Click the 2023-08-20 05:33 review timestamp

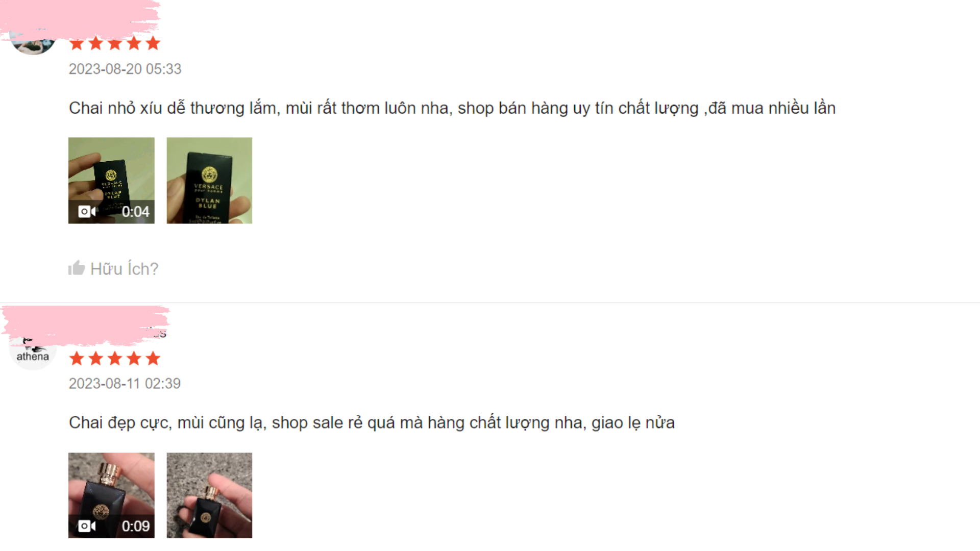tap(125, 69)
